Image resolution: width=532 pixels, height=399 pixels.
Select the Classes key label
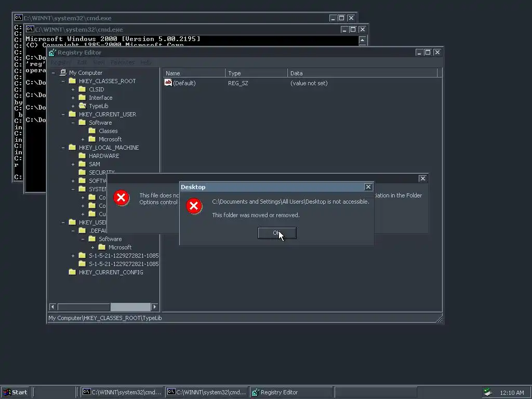click(108, 131)
